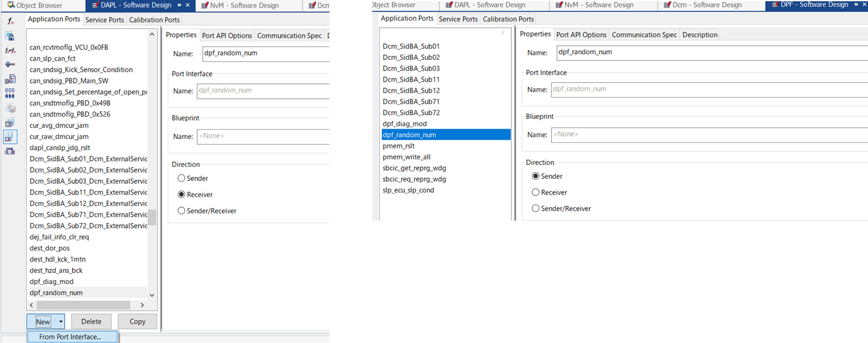This screenshot has width=868, height=343.
Task: Select Receiver direction in DAPL window
Action: pyautogui.click(x=181, y=195)
